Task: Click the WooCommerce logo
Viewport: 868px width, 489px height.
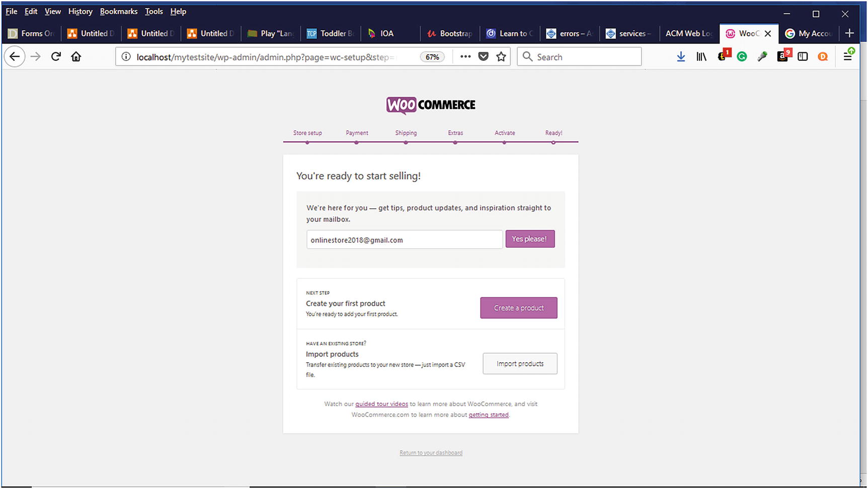Action: click(431, 105)
